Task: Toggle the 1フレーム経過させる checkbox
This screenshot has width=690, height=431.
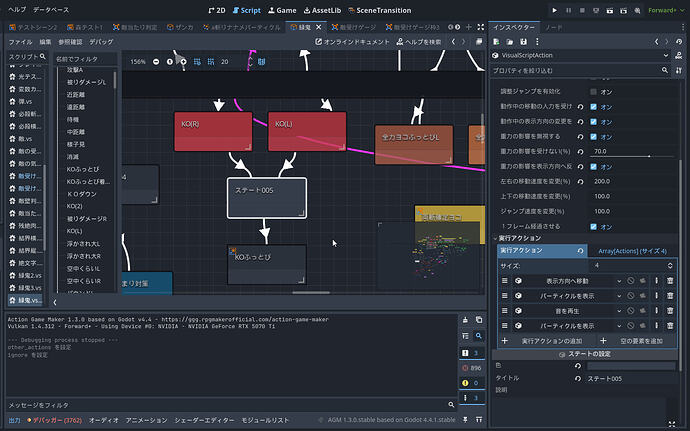Action: coord(593,227)
